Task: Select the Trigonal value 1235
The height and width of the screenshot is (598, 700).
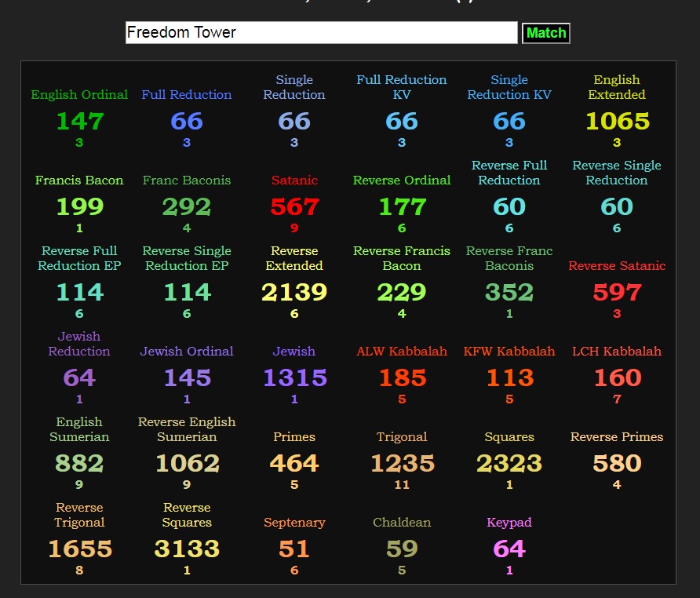Action: point(403,463)
